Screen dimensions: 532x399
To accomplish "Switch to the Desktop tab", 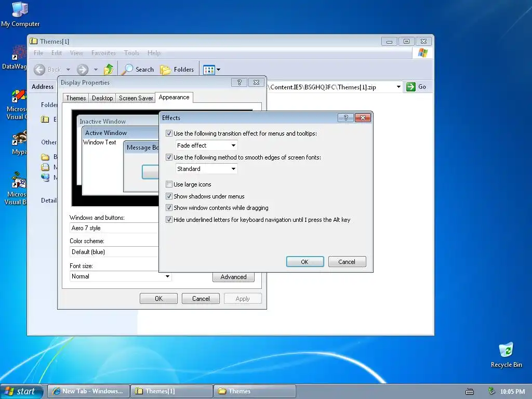I will 102,98.
